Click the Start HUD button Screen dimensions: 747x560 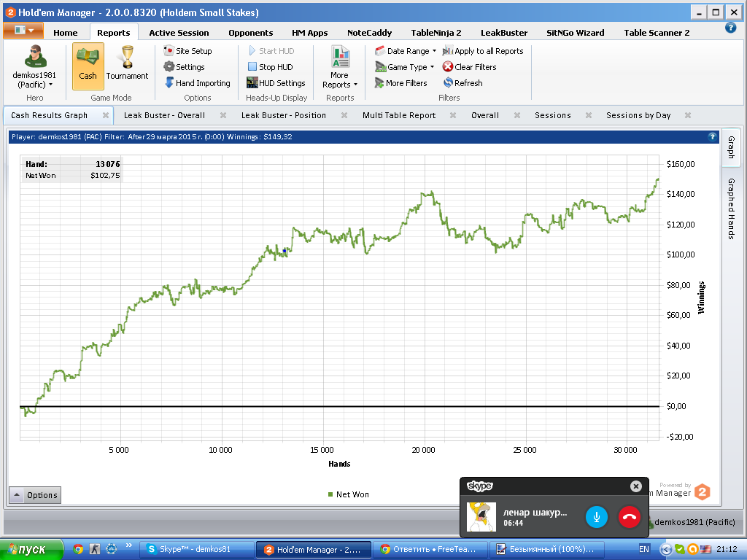tap(271, 51)
